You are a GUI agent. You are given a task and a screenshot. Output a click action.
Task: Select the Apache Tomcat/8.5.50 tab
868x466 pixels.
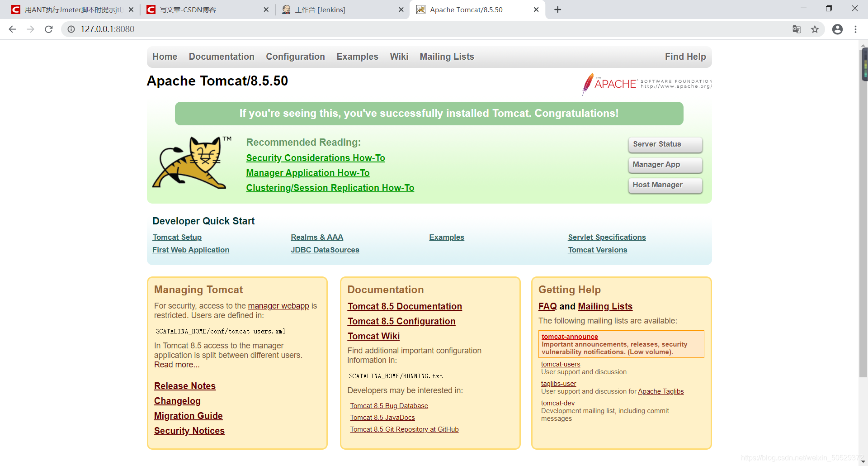(476, 10)
